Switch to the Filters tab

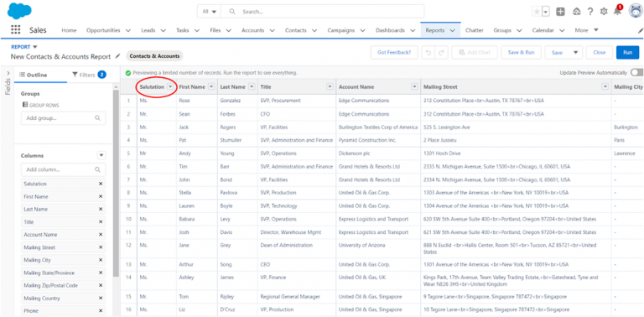tap(89, 75)
